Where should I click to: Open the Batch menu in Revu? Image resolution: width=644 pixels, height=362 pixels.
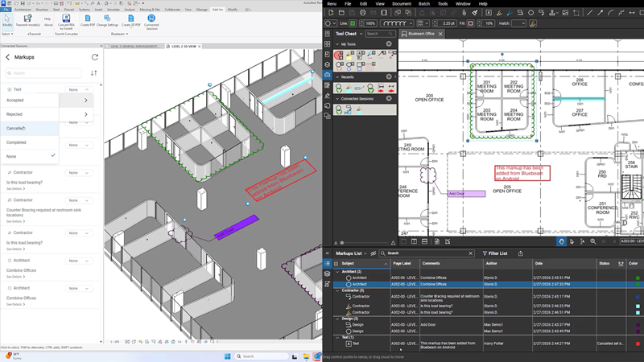424,3
